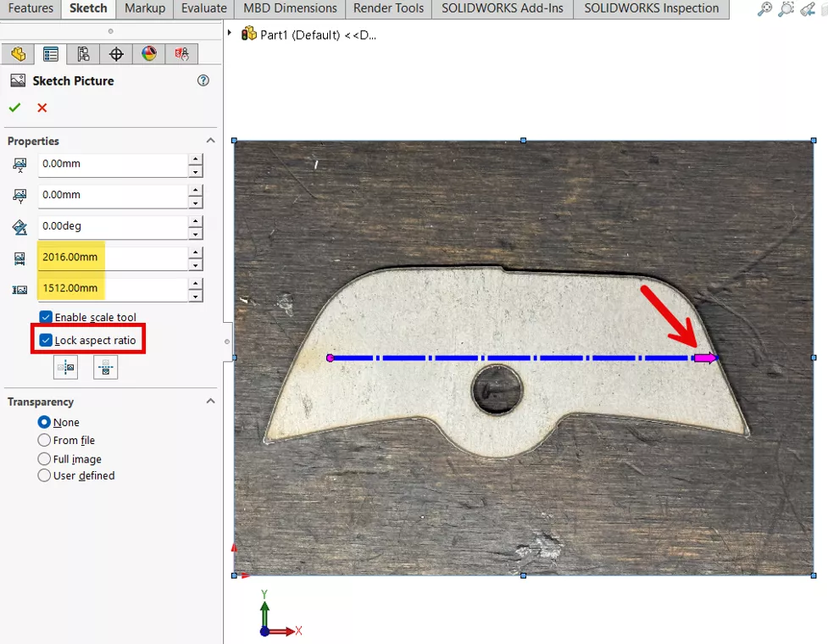Click the 2016.00mm width field

[113, 257]
